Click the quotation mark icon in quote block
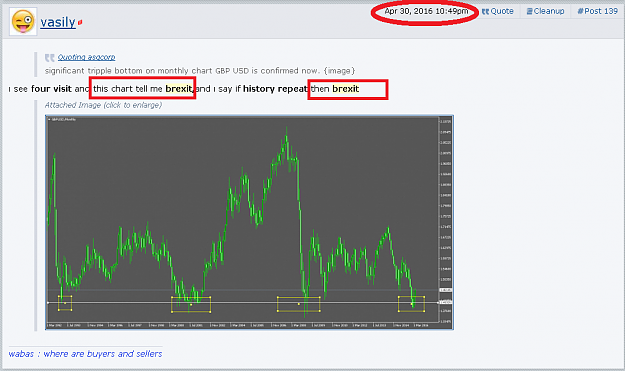625x371 pixels. [49, 58]
